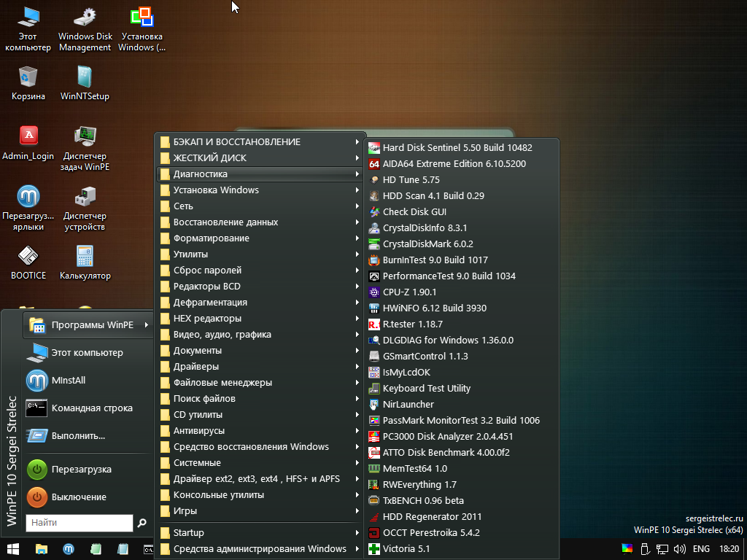Open RWEverything 1.7

coord(461,485)
